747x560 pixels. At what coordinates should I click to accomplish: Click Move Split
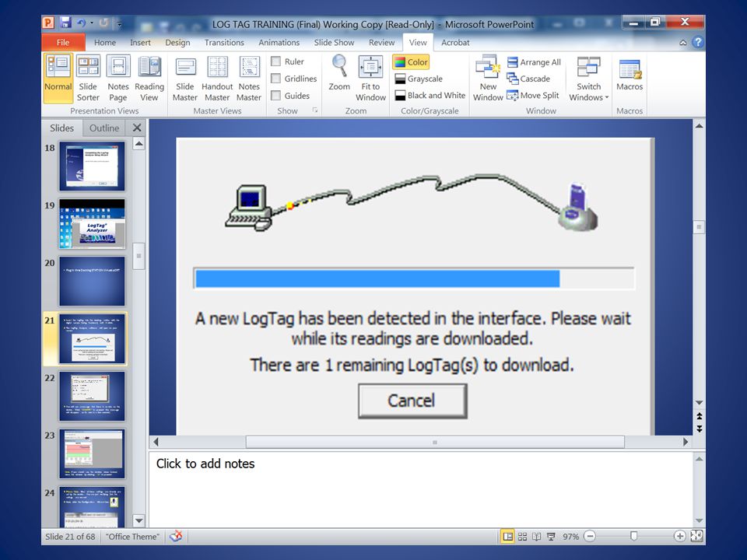(x=532, y=95)
